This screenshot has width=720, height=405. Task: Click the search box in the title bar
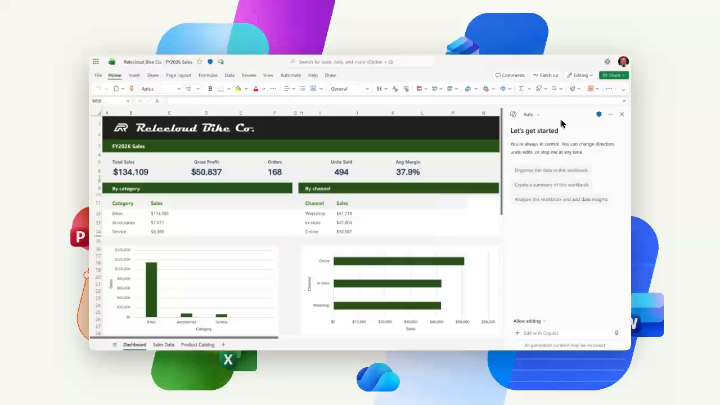[x=360, y=62]
